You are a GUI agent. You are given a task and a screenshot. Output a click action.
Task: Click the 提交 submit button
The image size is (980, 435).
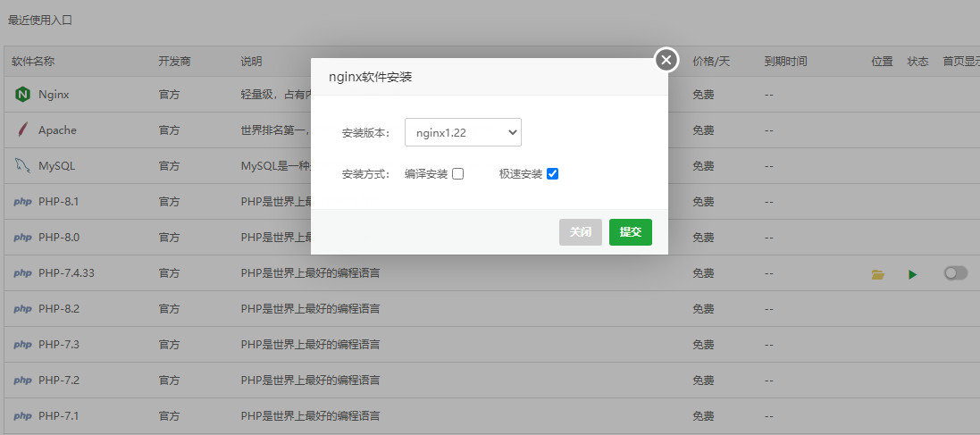631,232
